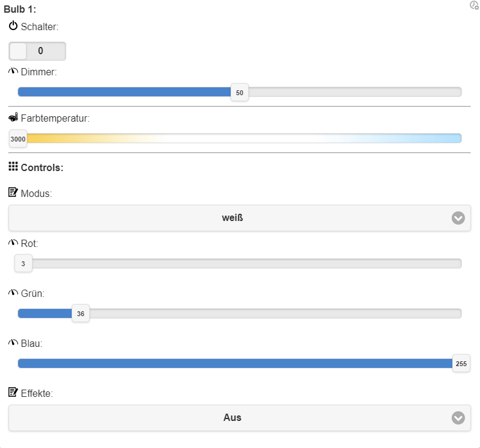
Task: Click the Rot slider handle at 3
Action: [23, 264]
